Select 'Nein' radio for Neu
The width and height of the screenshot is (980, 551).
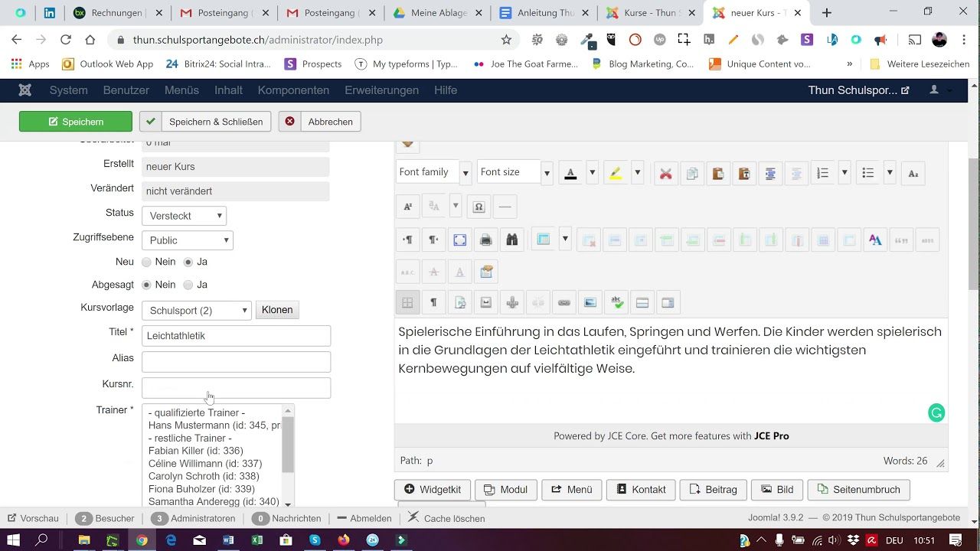pyautogui.click(x=147, y=262)
